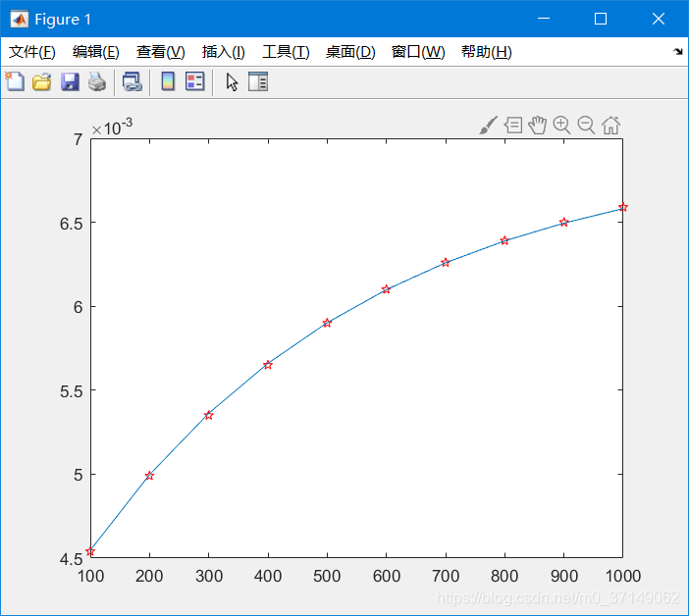Viewport: 689px width, 616px height.
Task: Close the Figure 1 window
Action: 659,19
